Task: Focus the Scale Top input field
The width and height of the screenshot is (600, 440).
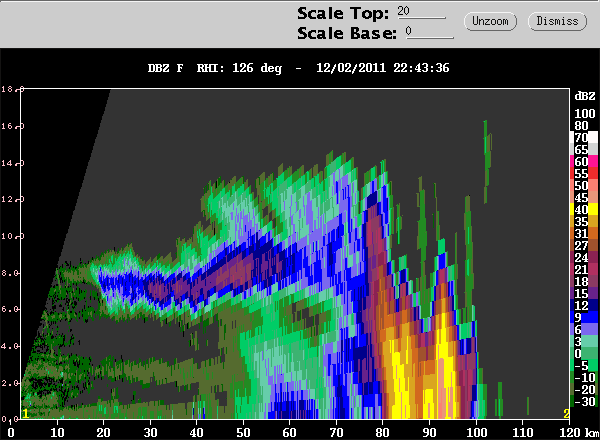Action: [x=421, y=11]
